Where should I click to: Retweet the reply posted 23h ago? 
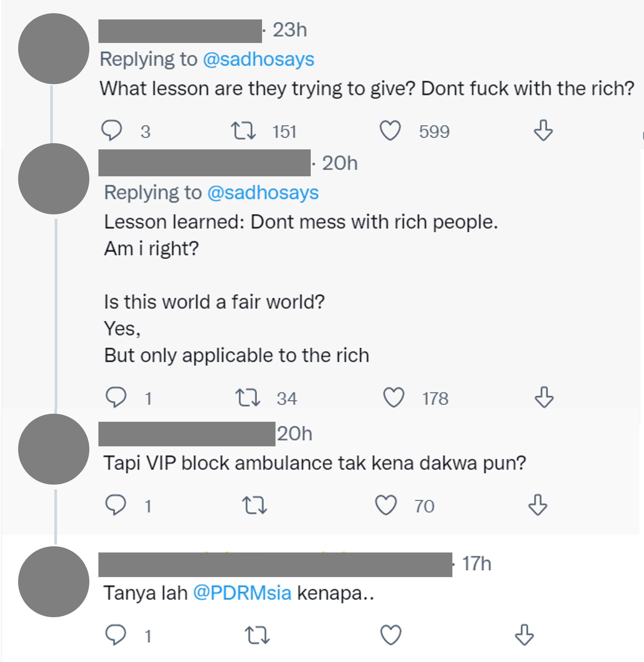[x=243, y=131]
